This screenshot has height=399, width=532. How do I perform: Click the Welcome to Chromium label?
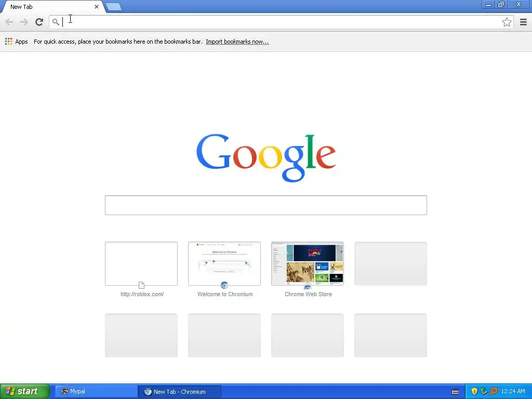pyautogui.click(x=225, y=294)
